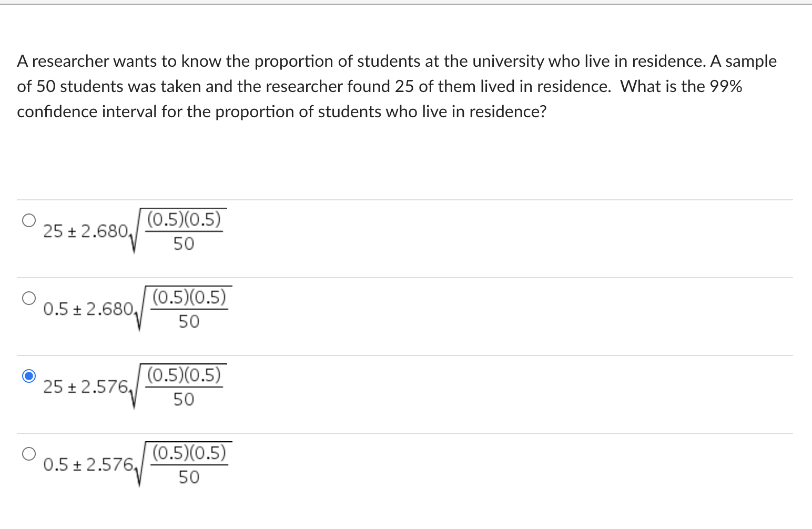This screenshot has height=529, width=812.
Task: Click the words "confidence interval" in the question
Action: (x=87, y=111)
